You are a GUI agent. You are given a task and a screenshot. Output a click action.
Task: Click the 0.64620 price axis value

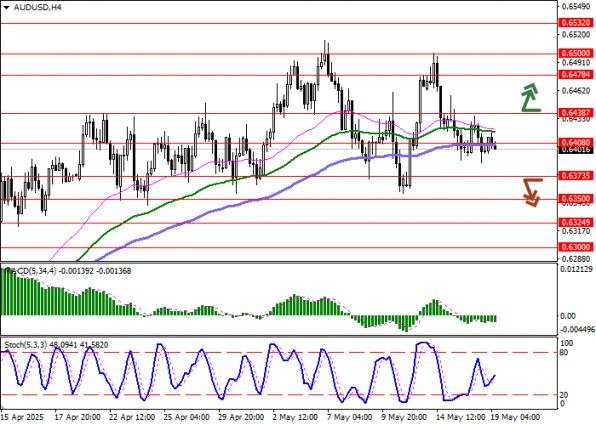point(576,90)
